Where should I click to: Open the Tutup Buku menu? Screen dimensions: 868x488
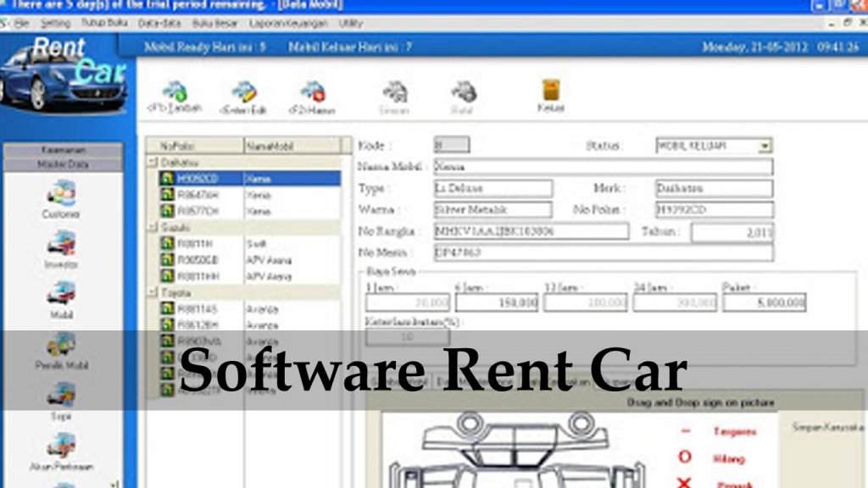[x=104, y=23]
